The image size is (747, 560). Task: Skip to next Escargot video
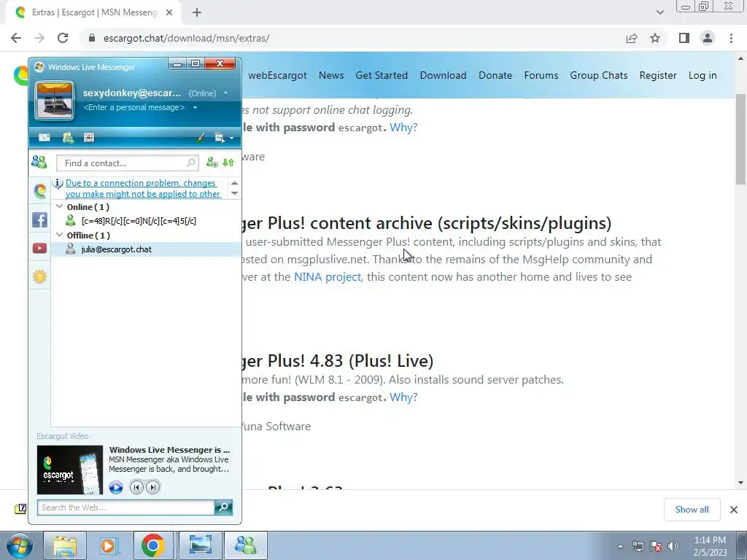coord(152,487)
